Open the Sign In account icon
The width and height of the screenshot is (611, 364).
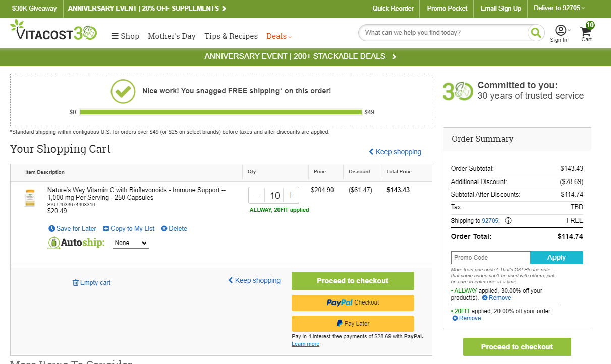560,33
